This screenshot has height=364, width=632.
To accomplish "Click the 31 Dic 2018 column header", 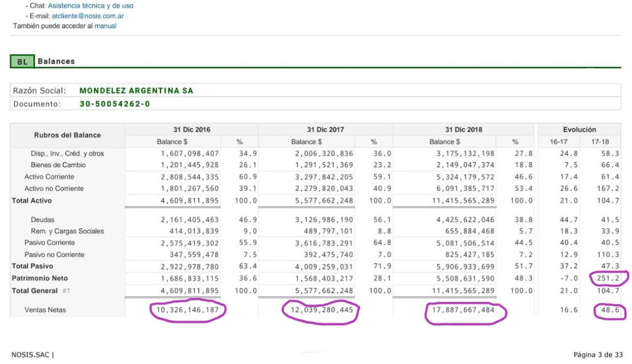I will click(x=463, y=130).
